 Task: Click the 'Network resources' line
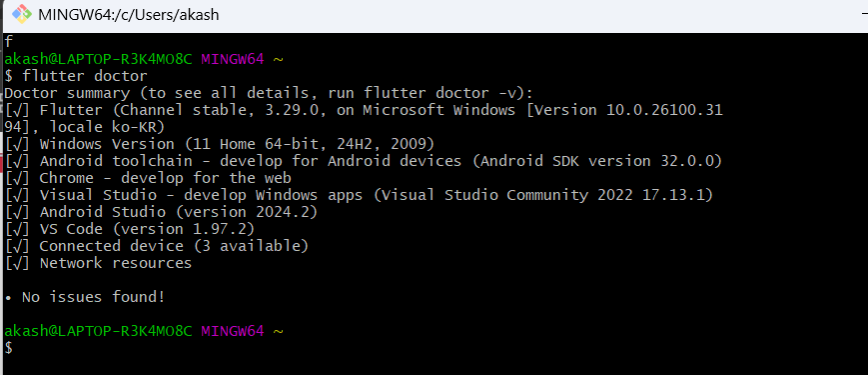pos(98,263)
